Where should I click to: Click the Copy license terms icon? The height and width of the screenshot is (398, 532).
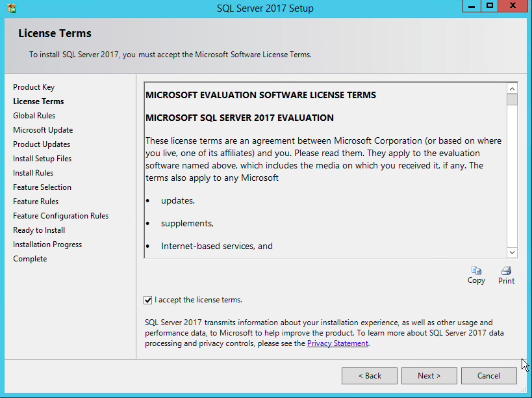pos(476,271)
